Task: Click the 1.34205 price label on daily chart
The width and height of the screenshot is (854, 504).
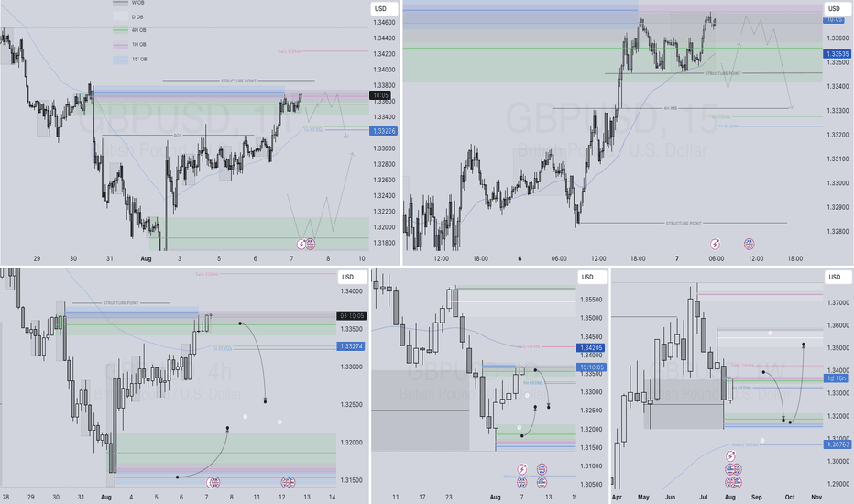Action: (x=591, y=347)
